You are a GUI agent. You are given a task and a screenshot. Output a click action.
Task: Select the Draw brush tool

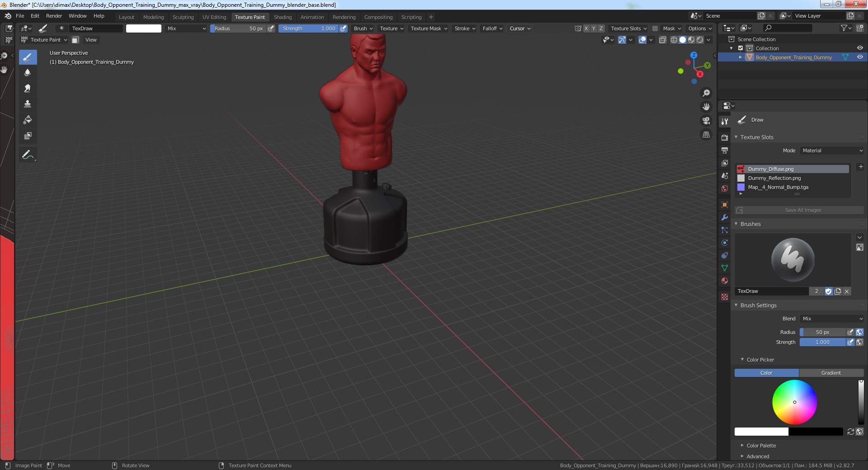coord(28,57)
